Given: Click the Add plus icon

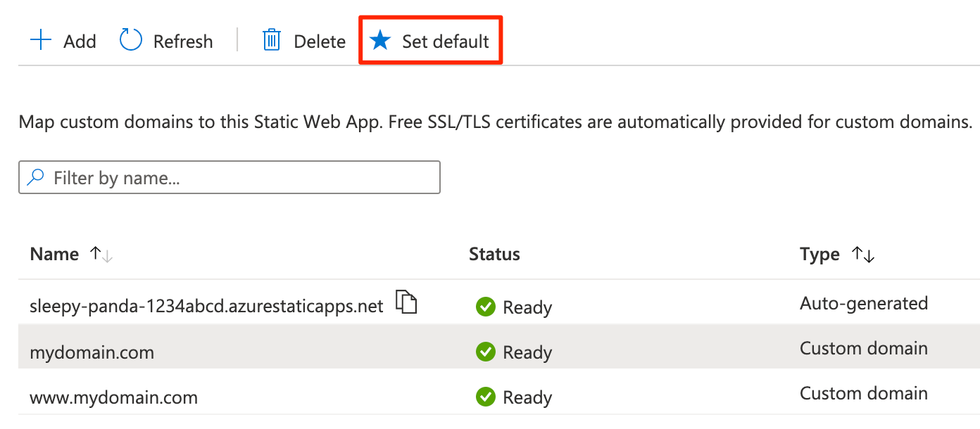Looking at the screenshot, I should tap(41, 41).
